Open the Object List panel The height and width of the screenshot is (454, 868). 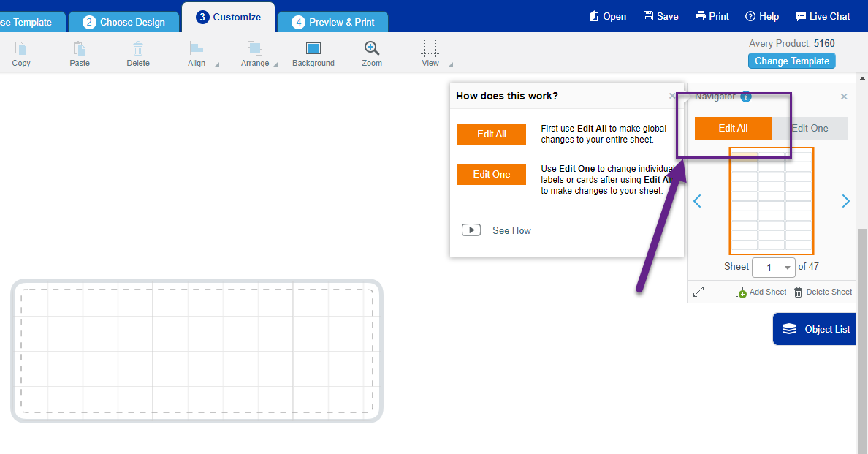(815, 329)
